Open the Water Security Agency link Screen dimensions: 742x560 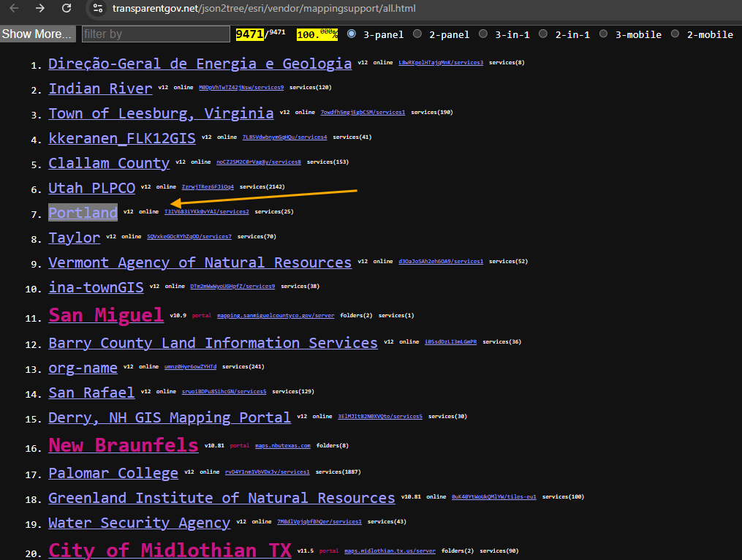coord(139,523)
